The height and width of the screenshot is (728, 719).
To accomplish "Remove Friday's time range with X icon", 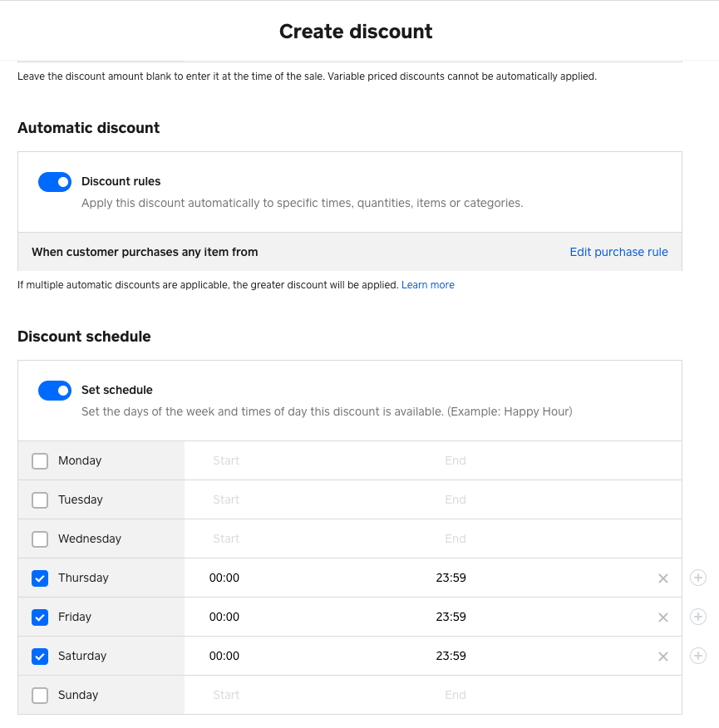I will click(x=663, y=617).
